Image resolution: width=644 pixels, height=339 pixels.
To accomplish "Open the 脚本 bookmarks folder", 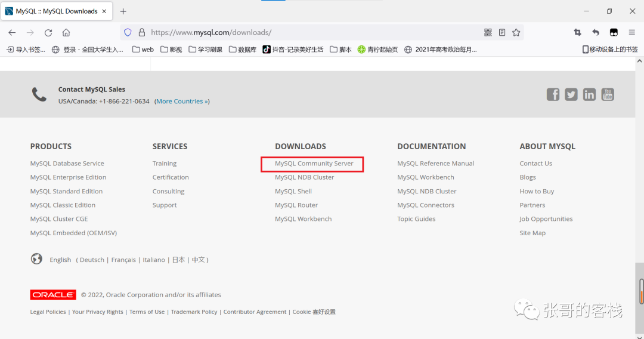I will point(340,50).
